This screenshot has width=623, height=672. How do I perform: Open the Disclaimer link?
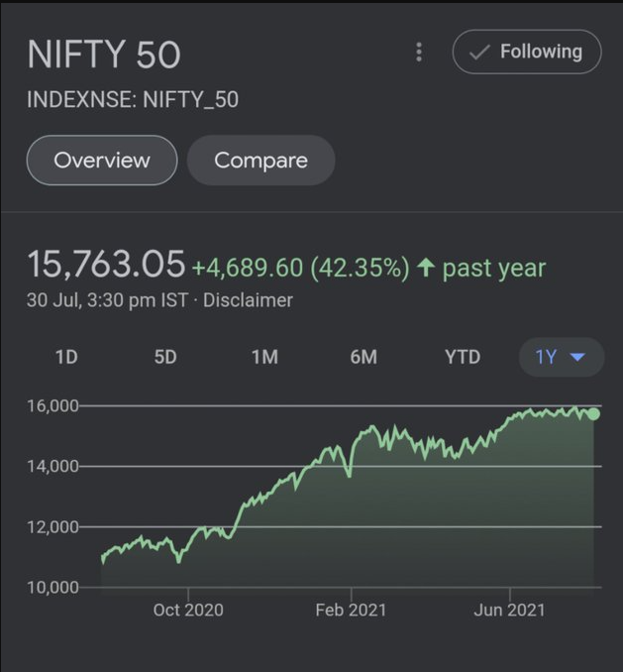[248, 300]
